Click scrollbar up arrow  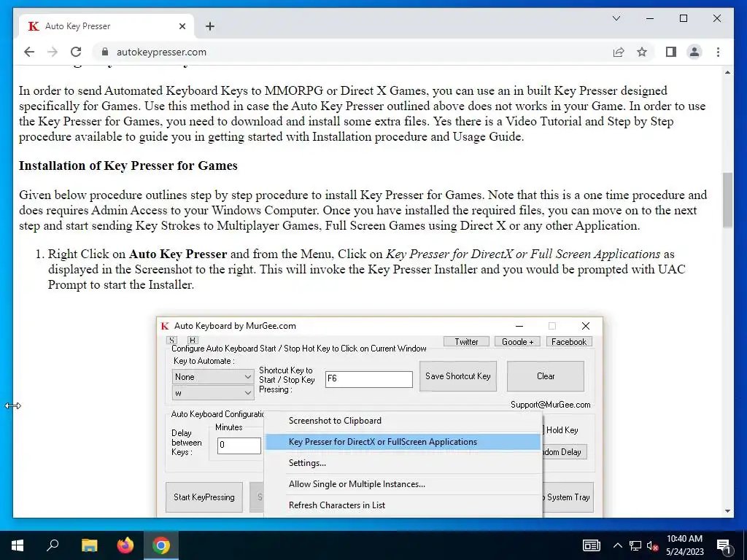[727, 72]
